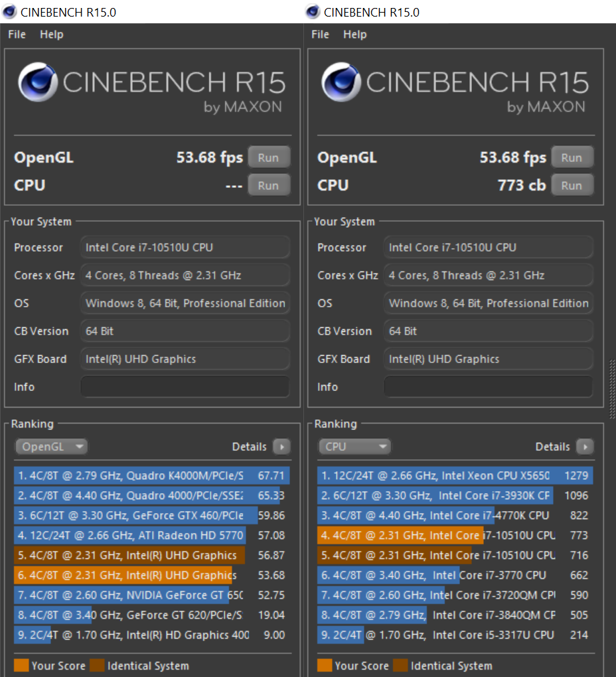The height and width of the screenshot is (677, 616).
Task: Click the Identical System swatch in right window
Action: 400,665
